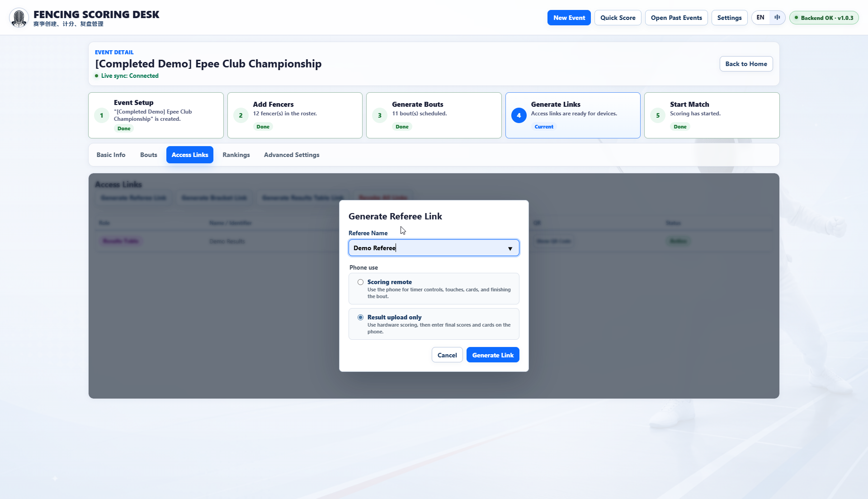Click '11 bout(s) scheduled.' text
The image size is (868, 499).
click(419, 114)
